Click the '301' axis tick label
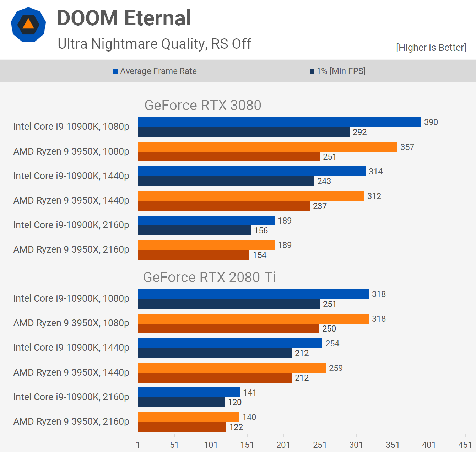This screenshot has height=452, width=476. tap(356, 445)
